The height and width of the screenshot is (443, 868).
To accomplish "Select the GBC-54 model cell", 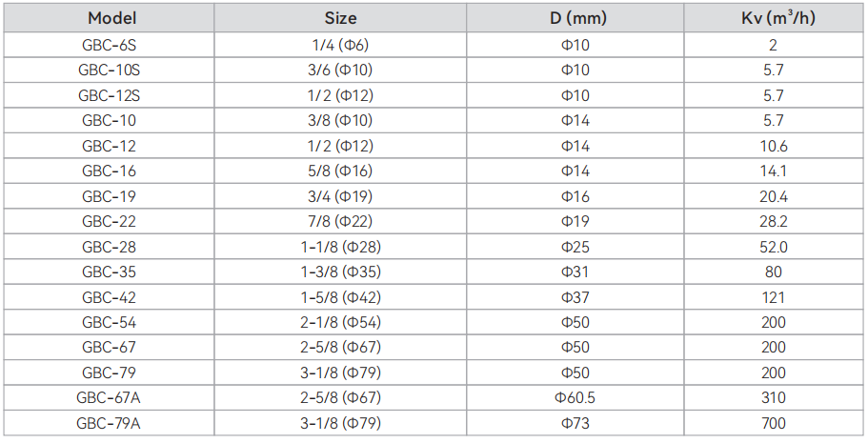I will click(x=109, y=322).
